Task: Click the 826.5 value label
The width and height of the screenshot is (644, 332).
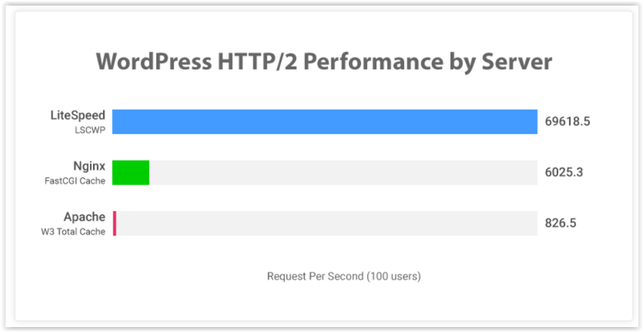Action: click(560, 223)
